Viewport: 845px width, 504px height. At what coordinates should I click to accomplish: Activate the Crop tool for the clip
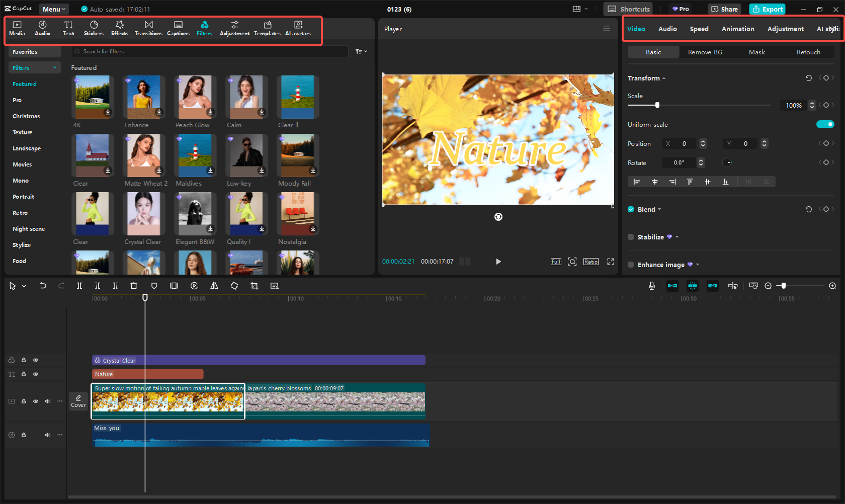coord(254,286)
